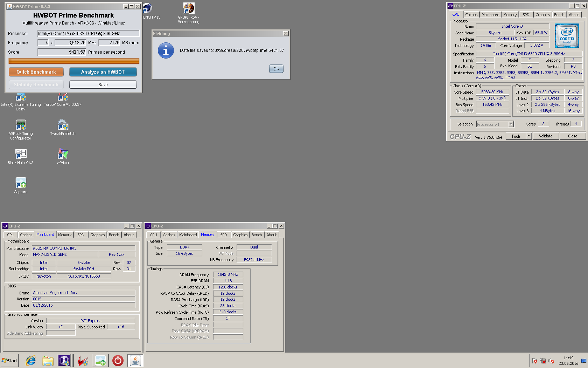Click OK in the Meldung dialog
588x368 pixels.
(x=276, y=69)
